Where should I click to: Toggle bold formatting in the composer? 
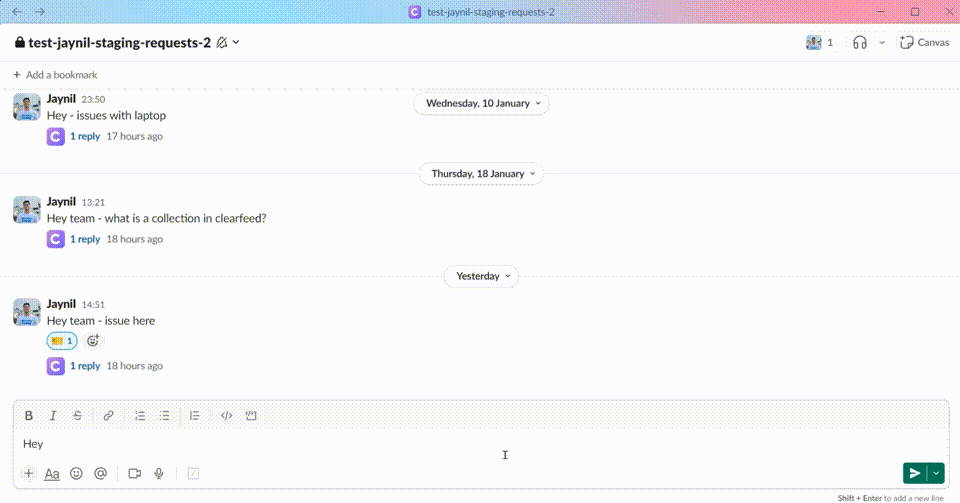coord(29,415)
